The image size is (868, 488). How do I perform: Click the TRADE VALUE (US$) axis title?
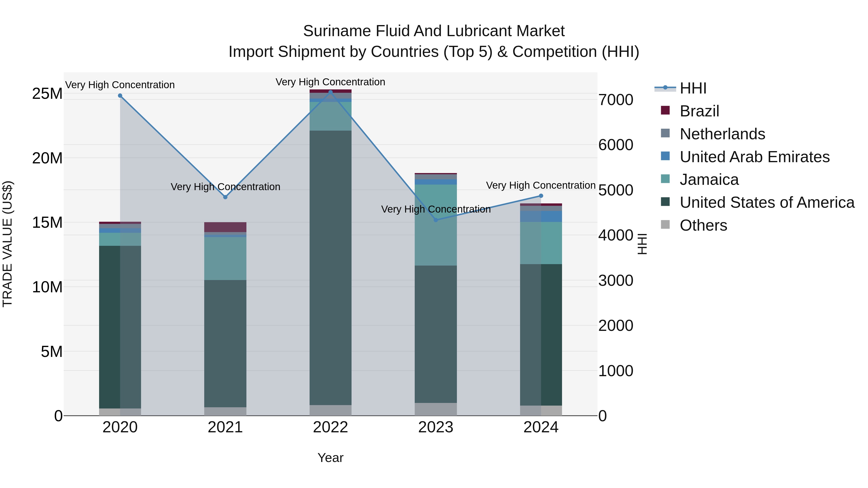point(7,244)
